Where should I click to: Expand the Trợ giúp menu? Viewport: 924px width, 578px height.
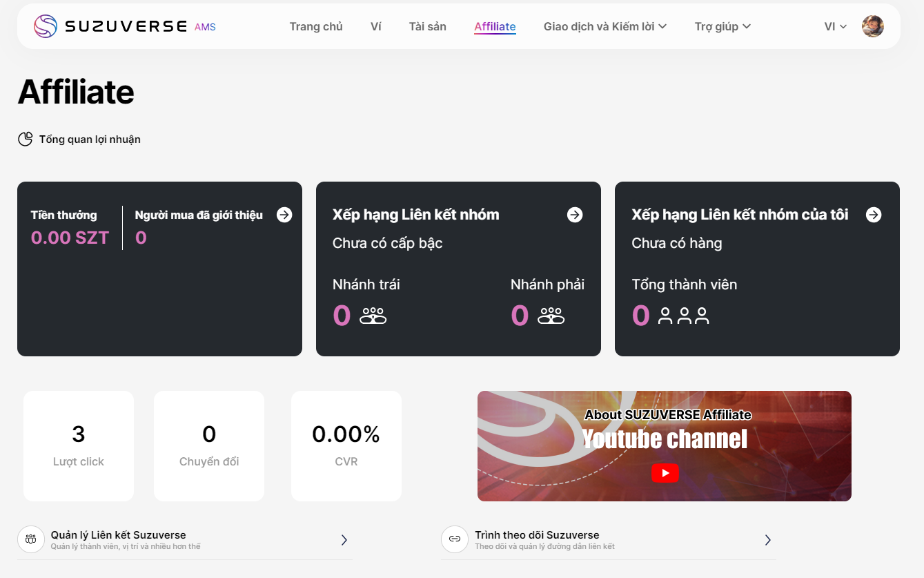coord(723,26)
